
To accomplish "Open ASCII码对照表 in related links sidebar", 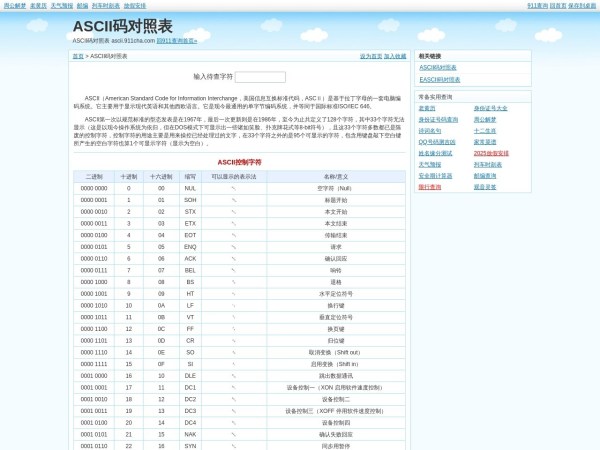I will (437, 67).
